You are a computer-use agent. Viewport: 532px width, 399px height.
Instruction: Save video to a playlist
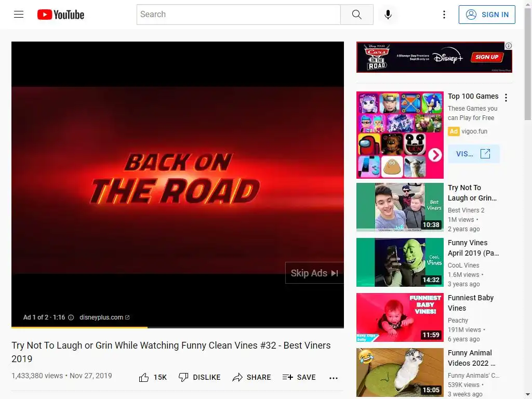click(x=299, y=377)
